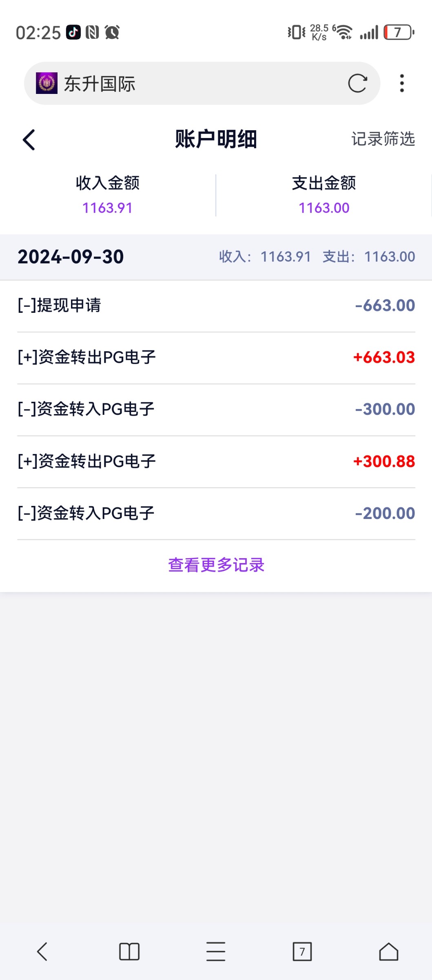Tap the 2024-09-30 date header
Image resolution: width=432 pixels, height=980 pixels.
(x=71, y=257)
